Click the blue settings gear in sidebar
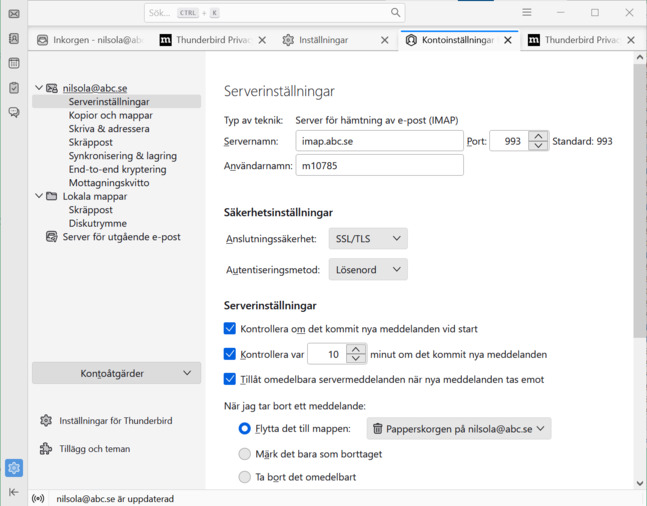647x506 pixels. (14, 468)
